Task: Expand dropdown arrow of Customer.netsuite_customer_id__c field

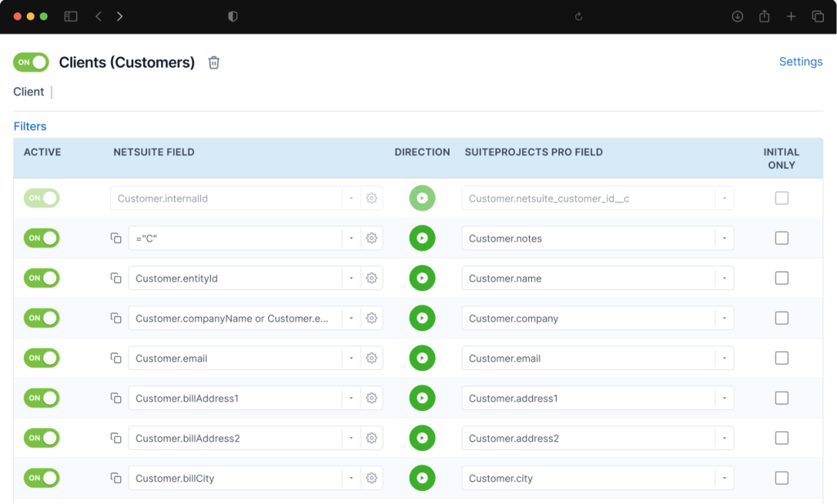Action: coord(724,198)
